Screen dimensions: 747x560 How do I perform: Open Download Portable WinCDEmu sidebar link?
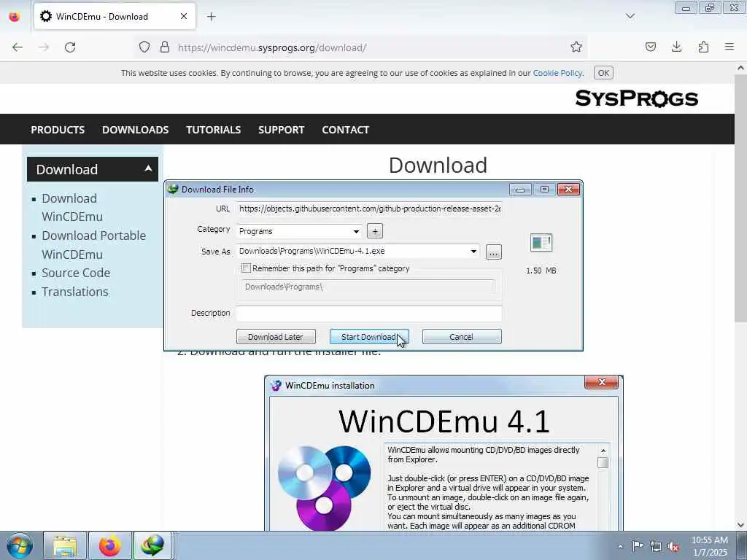[x=94, y=245]
